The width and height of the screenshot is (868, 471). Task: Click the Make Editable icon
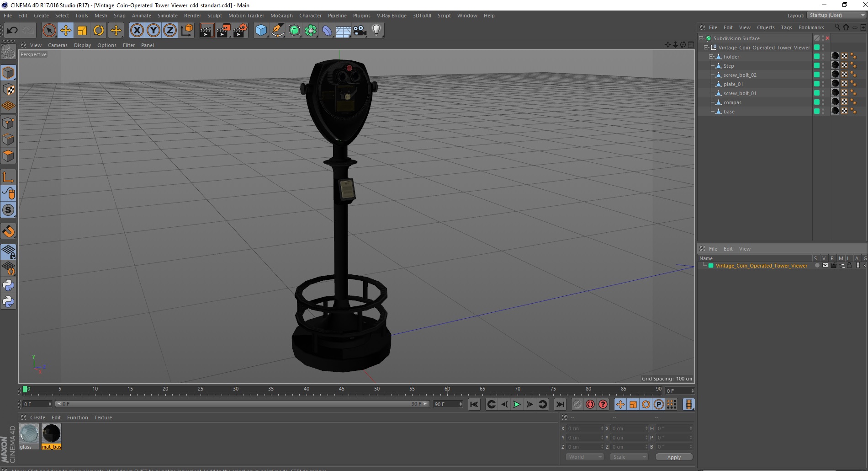pos(8,52)
